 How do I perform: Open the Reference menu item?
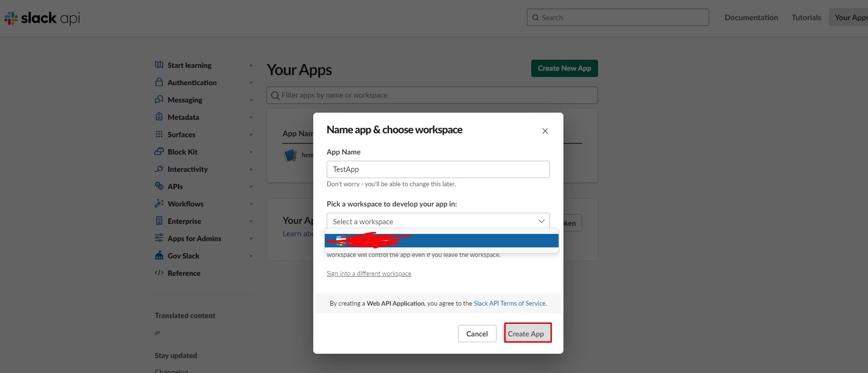coord(184,273)
